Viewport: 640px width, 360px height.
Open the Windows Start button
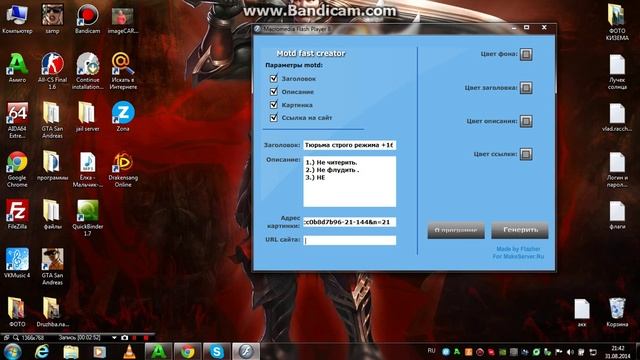click(x=13, y=351)
